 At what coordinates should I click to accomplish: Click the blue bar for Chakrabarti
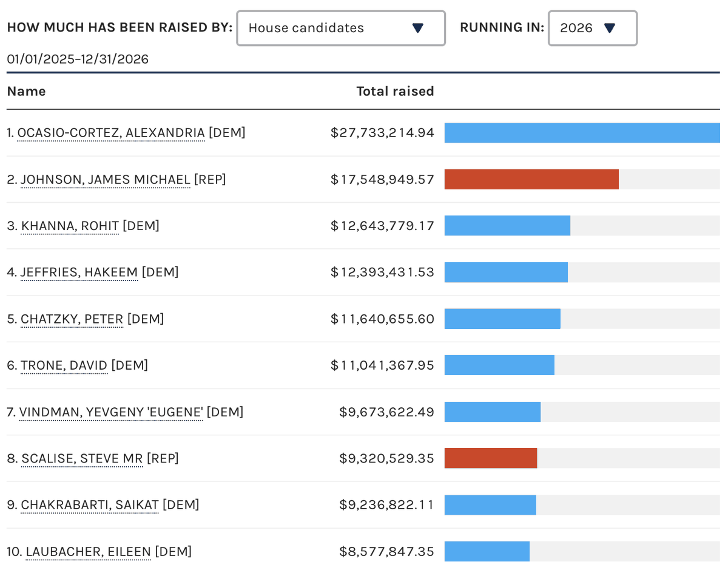pyautogui.click(x=490, y=505)
